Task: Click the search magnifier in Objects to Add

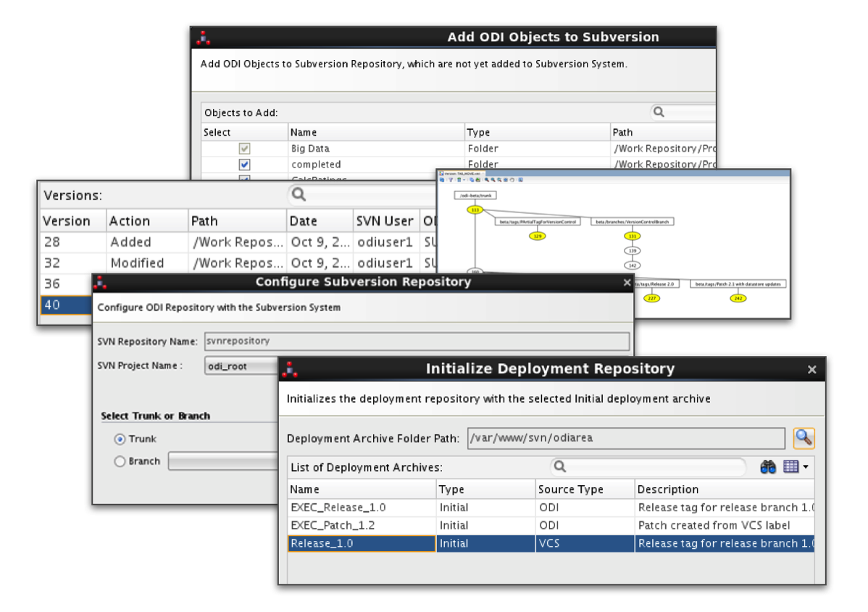Action: [x=659, y=112]
